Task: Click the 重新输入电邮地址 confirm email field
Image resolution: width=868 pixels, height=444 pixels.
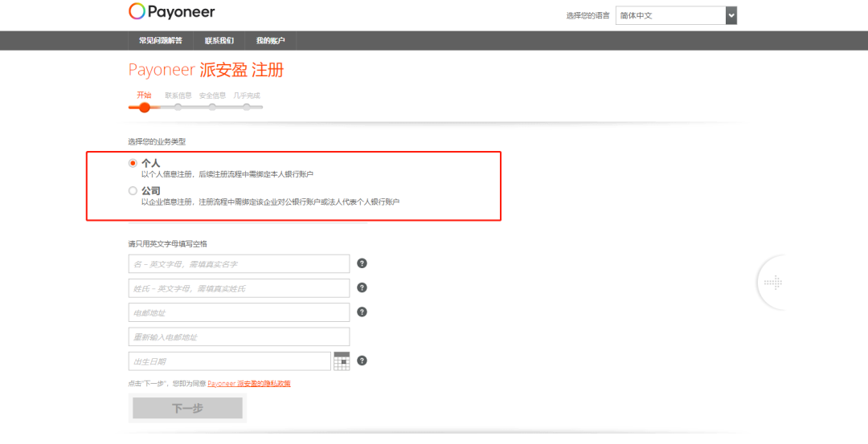Action: [x=239, y=336]
